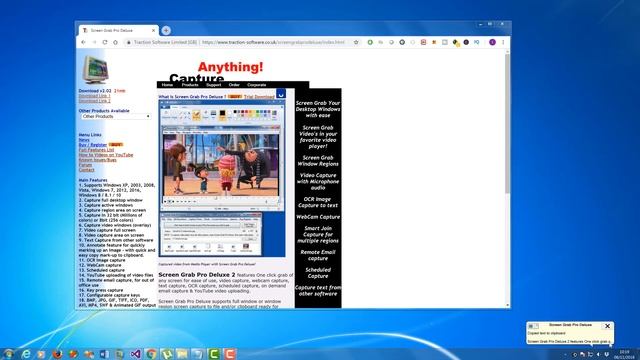Image resolution: width=640 pixels, height=360 pixels.
Task: Close the Screen Grab Pro Deluxe notification balloon
Action: click(x=607, y=326)
